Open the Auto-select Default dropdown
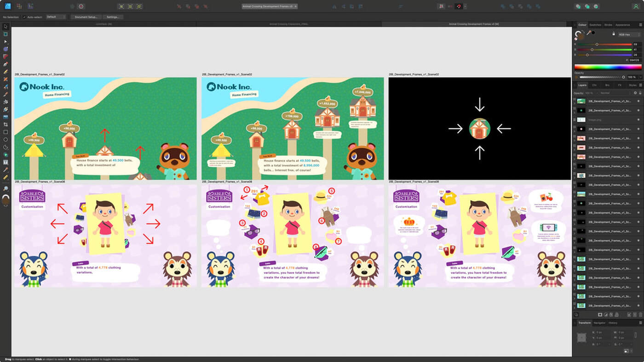This screenshot has height=362, width=644. (56, 17)
